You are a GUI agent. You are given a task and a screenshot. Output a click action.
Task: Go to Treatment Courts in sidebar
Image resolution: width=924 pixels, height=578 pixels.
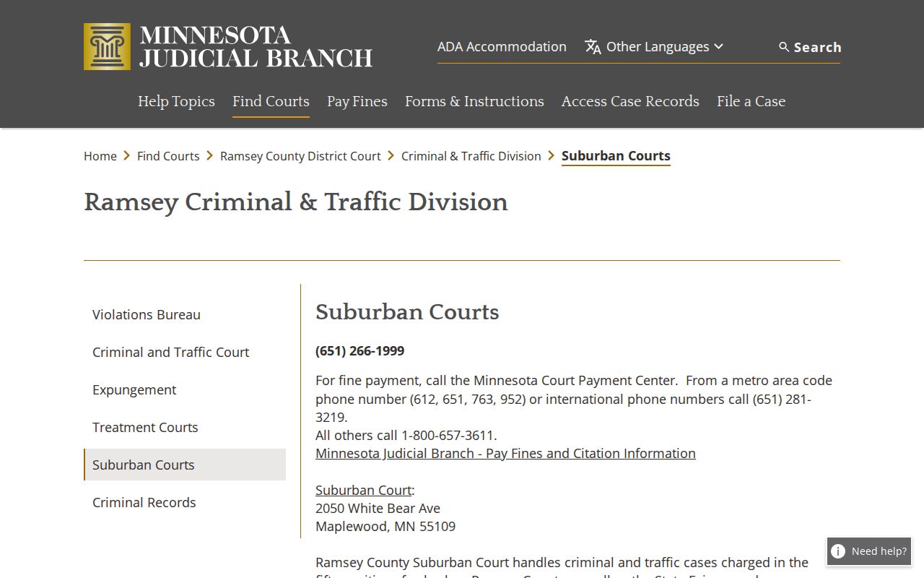(185, 427)
